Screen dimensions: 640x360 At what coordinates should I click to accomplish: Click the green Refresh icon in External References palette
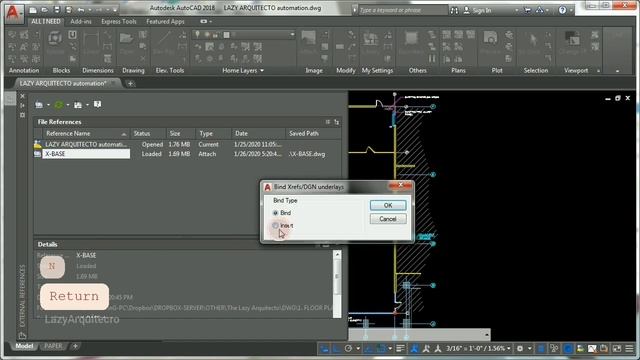pyautogui.click(x=59, y=105)
